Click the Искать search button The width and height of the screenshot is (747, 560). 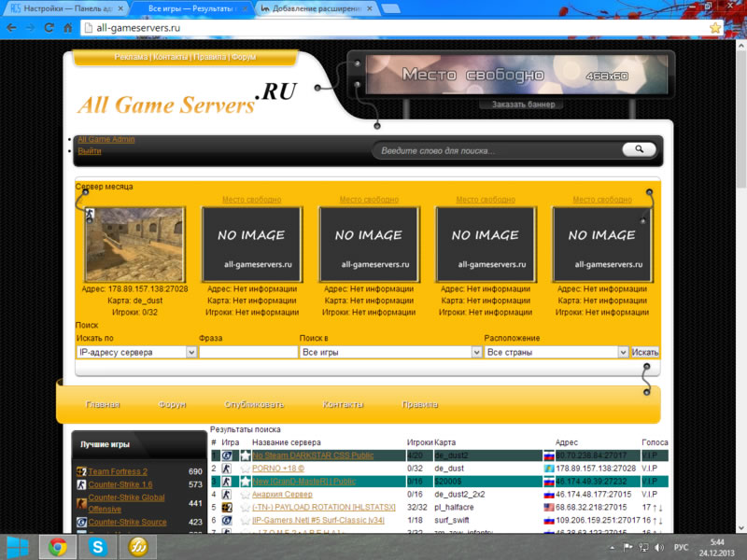pos(644,352)
